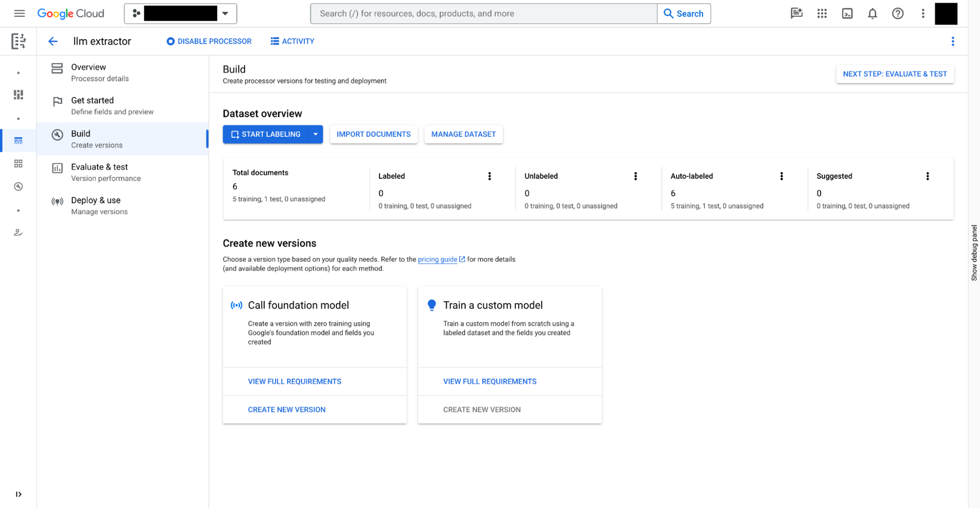Collapse the left navigation pane
This screenshot has width=980, height=508.
(x=19, y=494)
